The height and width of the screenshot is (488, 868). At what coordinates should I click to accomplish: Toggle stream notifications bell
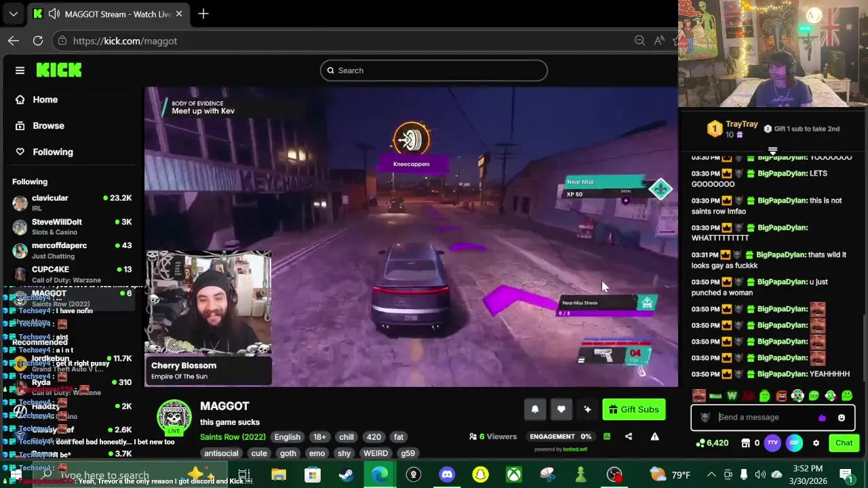click(535, 409)
